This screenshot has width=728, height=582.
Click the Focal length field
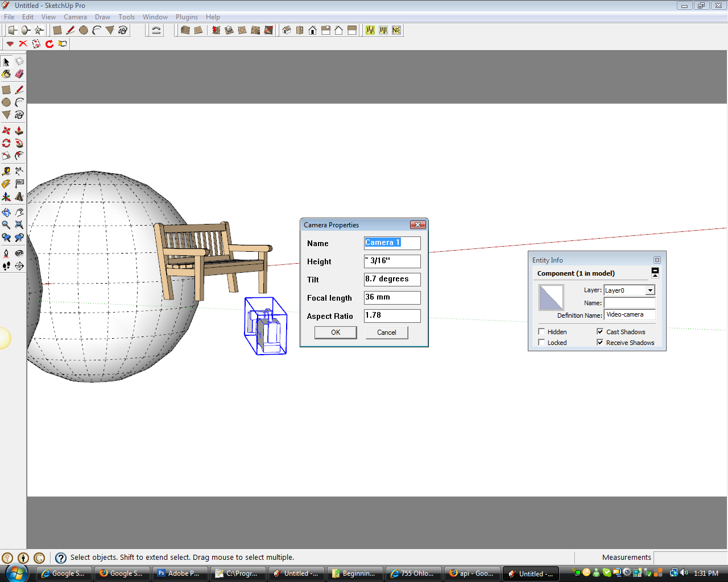point(392,297)
